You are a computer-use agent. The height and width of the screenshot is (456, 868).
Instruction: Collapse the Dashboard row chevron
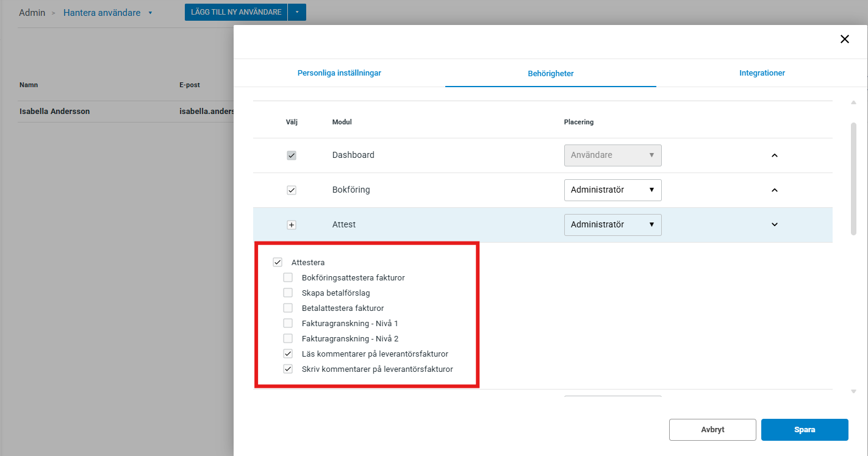click(775, 155)
